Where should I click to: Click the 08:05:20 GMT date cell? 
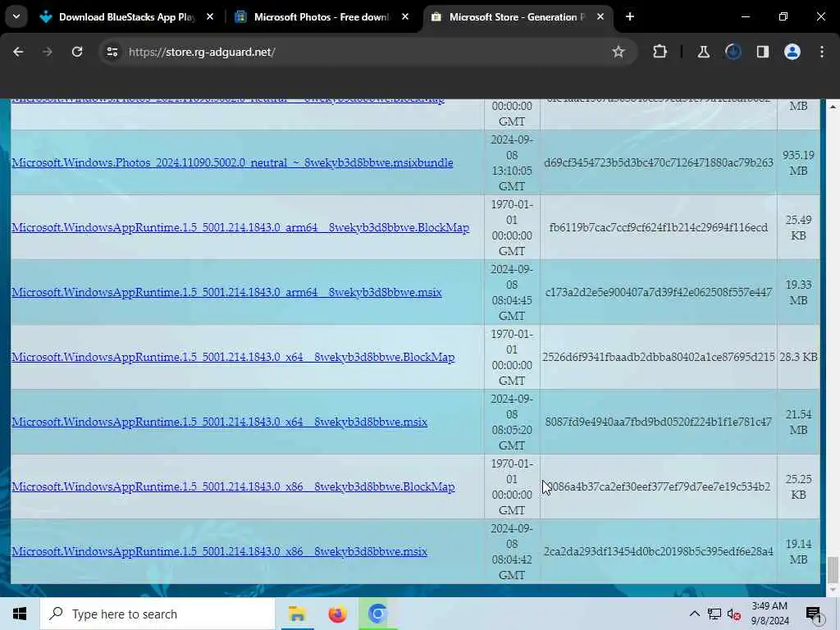tap(512, 422)
